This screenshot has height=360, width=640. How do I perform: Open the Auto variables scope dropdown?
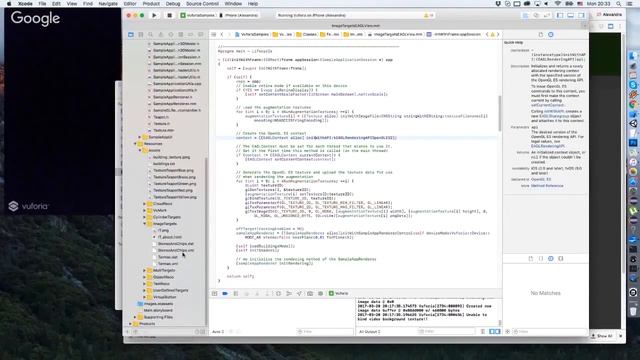(218, 332)
